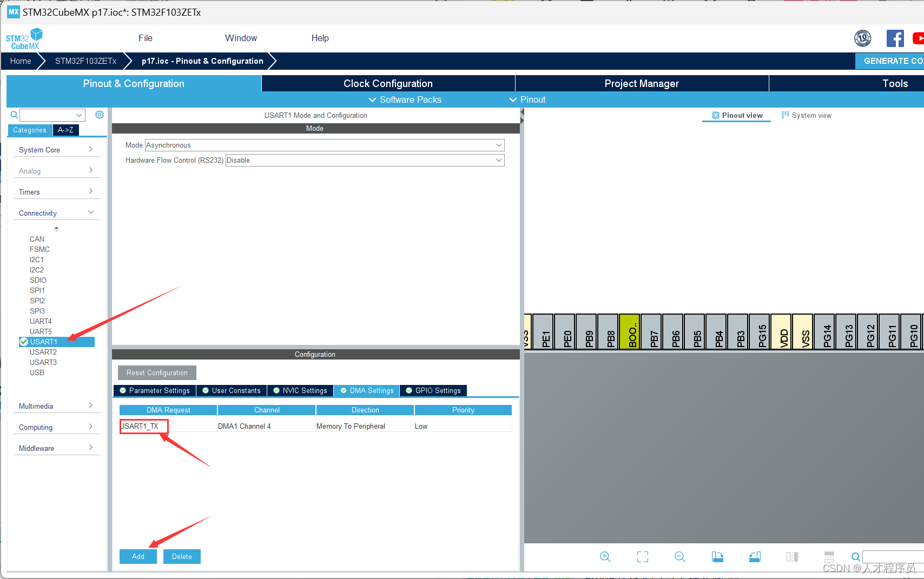Open the Software Packs dropdown
924x579 pixels.
point(405,99)
